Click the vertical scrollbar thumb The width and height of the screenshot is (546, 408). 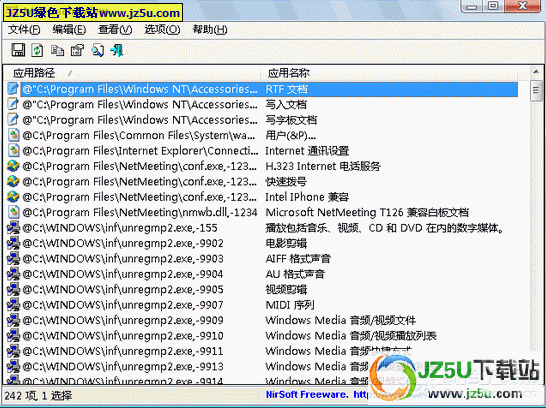[x=536, y=90]
